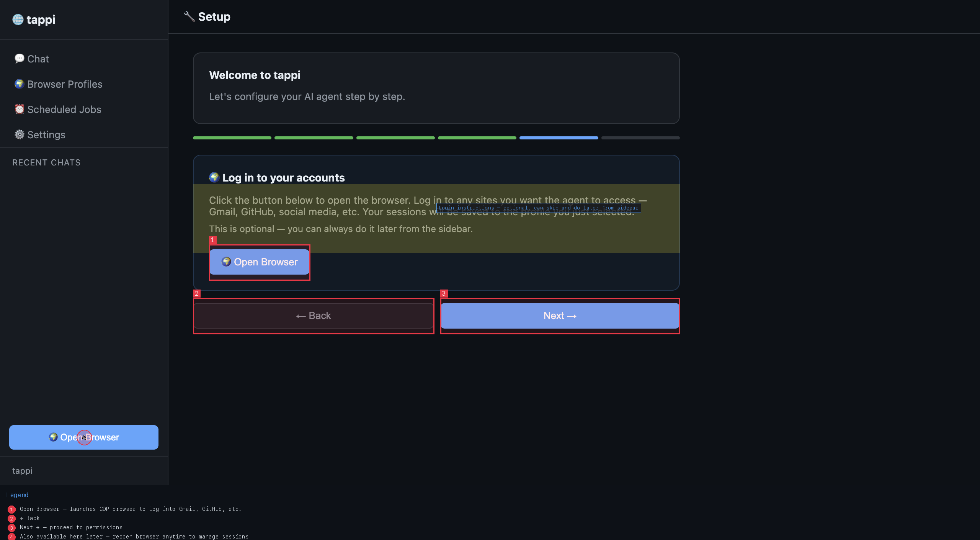Image resolution: width=980 pixels, height=540 pixels.
Task: Click the alarm clock icon beside Scheduled Jobs
Action: [20, 109]
